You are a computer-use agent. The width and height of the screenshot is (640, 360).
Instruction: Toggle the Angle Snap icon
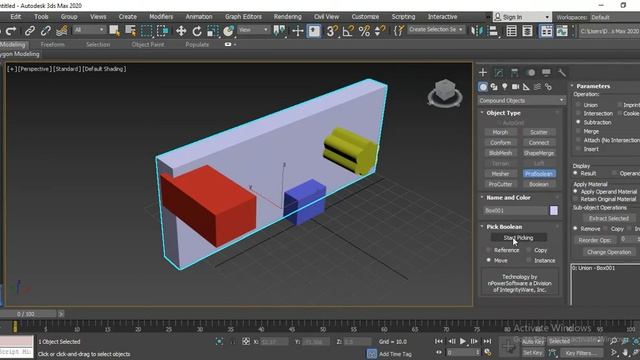click(x=348, y=31)
